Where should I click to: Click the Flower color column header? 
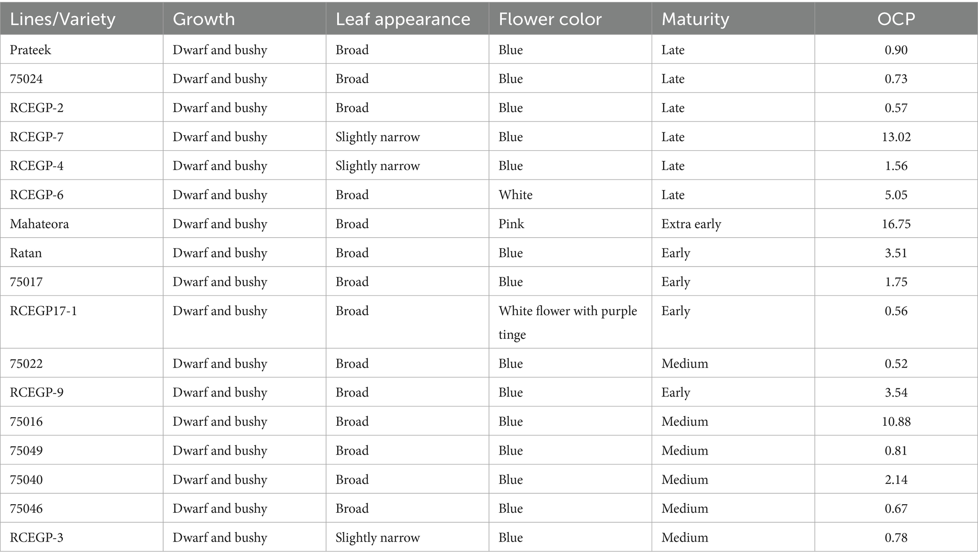[x=550, y=19]
